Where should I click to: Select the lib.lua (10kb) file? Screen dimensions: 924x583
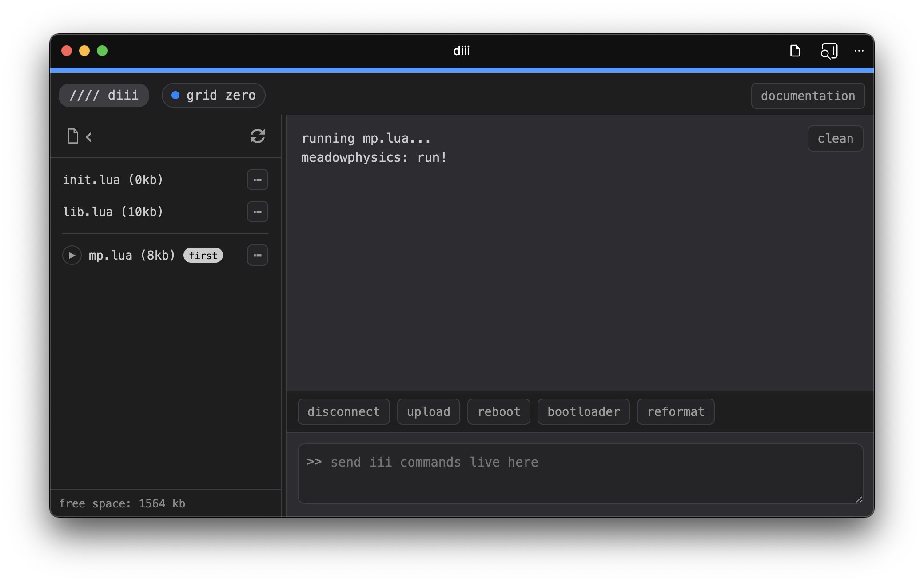coord(113,212)
